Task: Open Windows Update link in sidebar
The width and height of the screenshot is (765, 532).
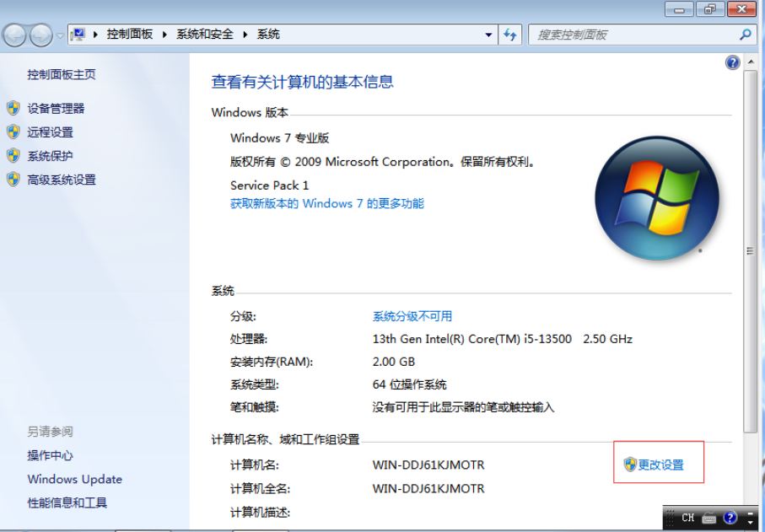Action: pos(75,480)
